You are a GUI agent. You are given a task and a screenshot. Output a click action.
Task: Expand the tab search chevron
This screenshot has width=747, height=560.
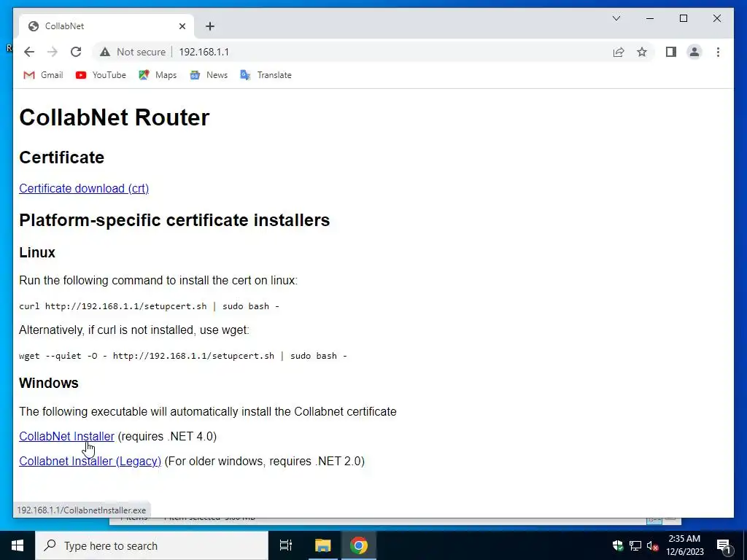click(x=616, y=18)
